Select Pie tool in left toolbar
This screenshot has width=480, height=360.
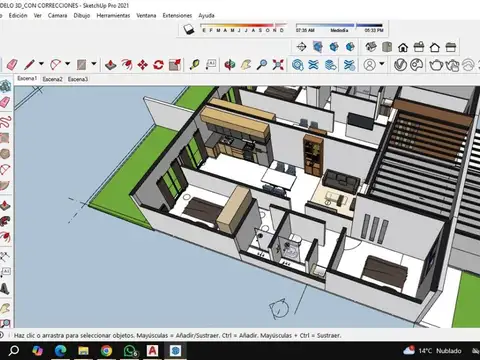click(x=6, y=186)
